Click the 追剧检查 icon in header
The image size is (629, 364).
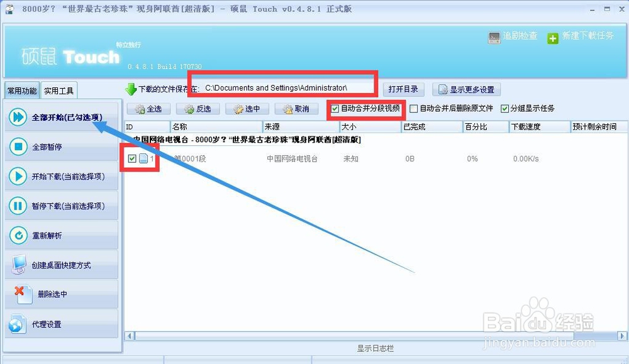[x=494, y=38]
